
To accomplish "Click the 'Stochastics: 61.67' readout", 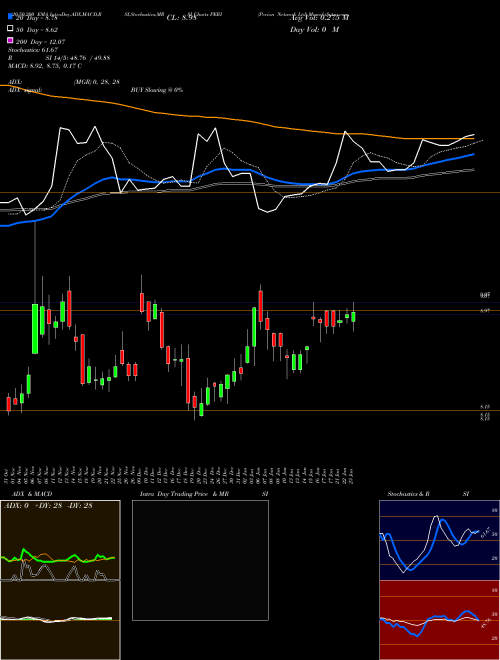I will (x=33, y=50).
